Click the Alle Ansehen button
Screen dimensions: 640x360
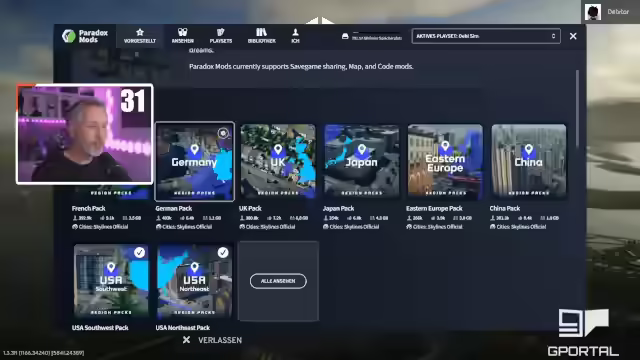pyautogui.click(x=278, y=281)
